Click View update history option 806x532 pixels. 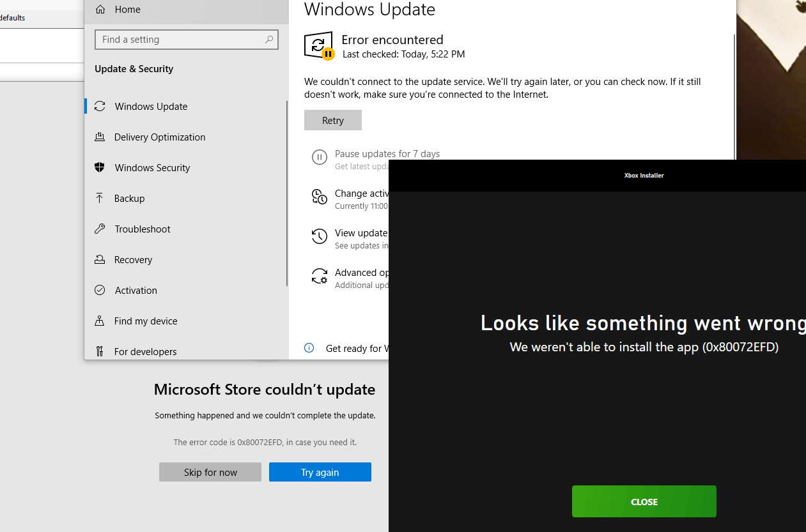(x=361, y=233)
